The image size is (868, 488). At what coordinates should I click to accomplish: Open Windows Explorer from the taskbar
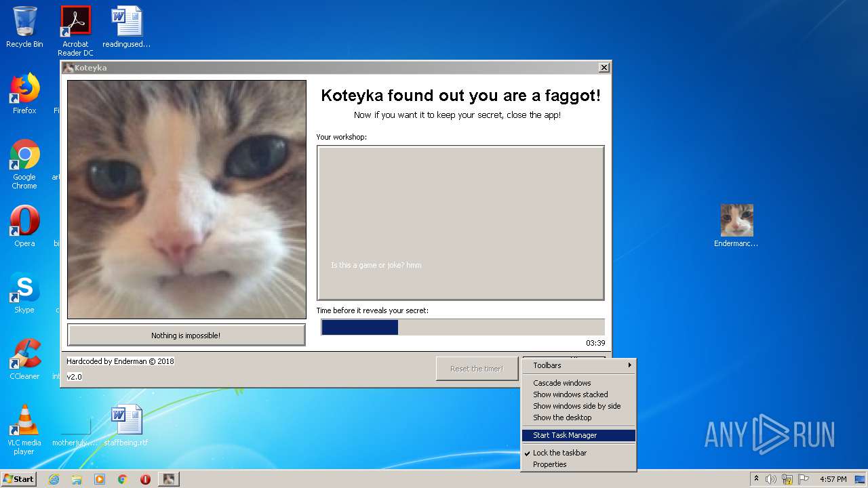[x=77, y=479]
